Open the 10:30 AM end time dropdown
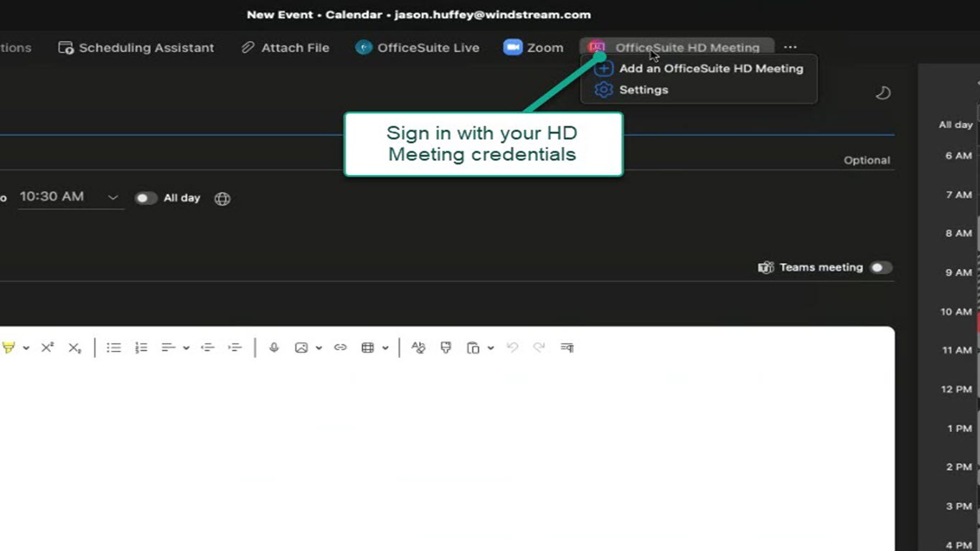The image size is (980, 551). [113, 197]
